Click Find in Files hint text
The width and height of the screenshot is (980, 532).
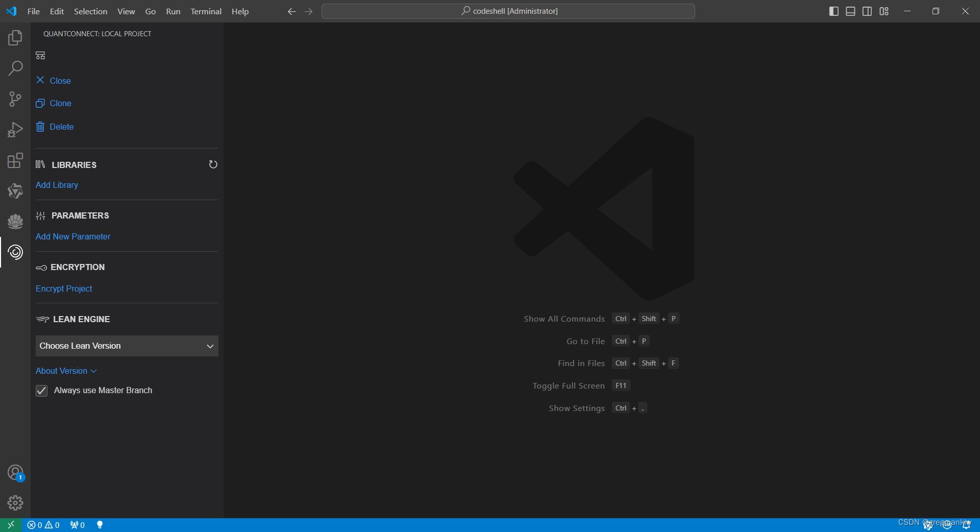coord(581,363)
